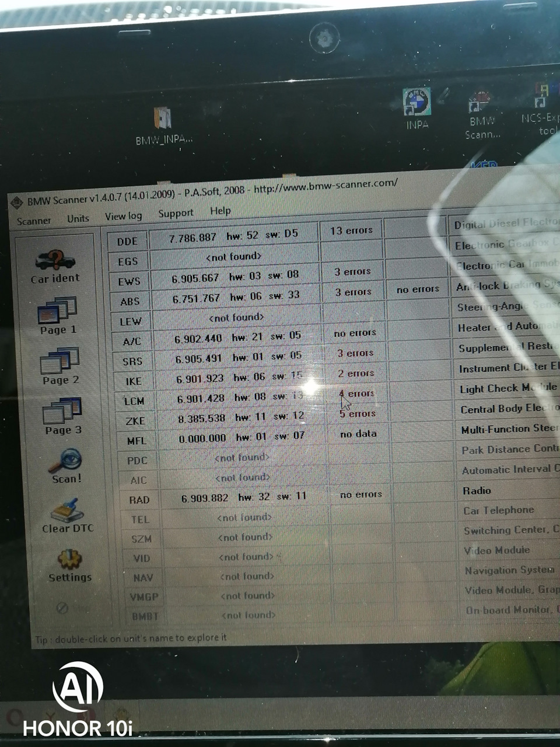Click ZKE '5 errors' cell
This screenshot has height=747, width=560.
click(x=358, y=414)
